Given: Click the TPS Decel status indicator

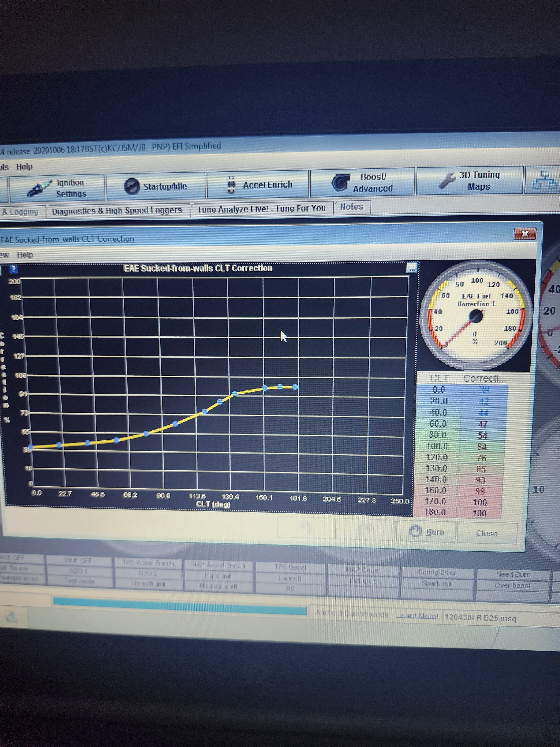Looking at the screenshot, I should pyautogui.click(x=290, y=568).
